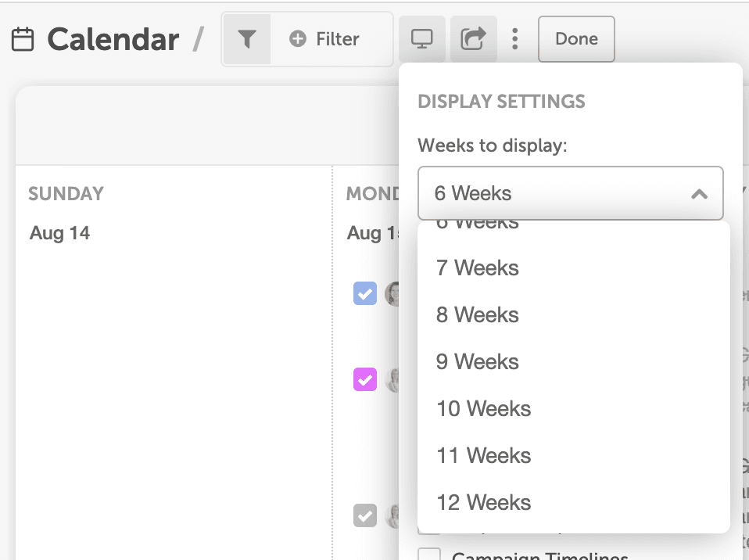Select 8 Weeks option
This screenshot has height=560, width=749.
477,315
